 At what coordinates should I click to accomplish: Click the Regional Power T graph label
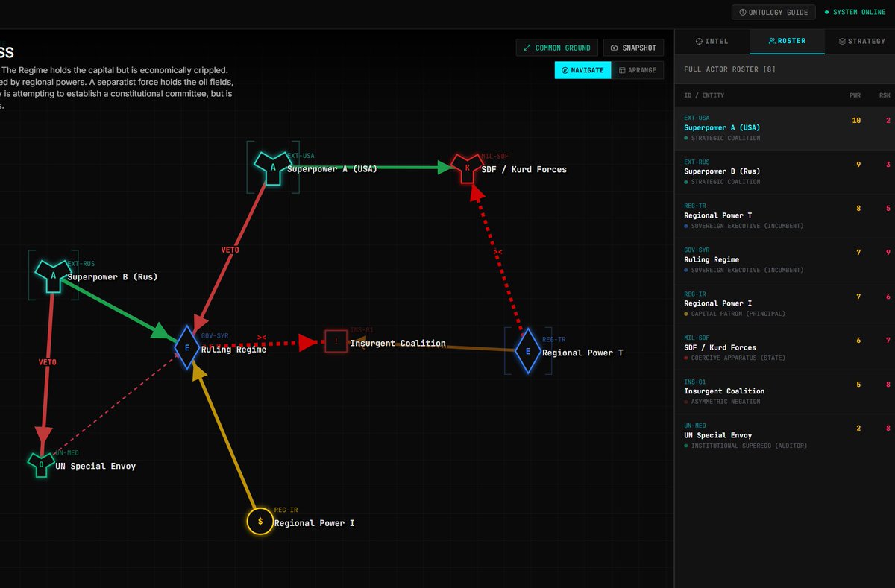[x=582, y=353]
